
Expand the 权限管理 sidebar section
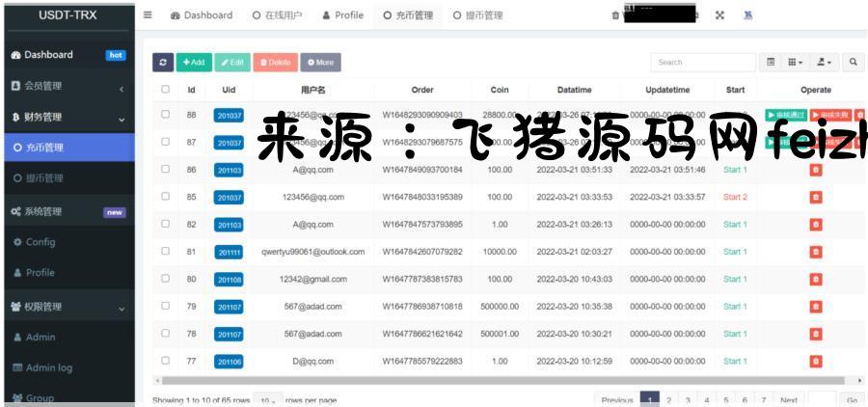coord(68,308)
